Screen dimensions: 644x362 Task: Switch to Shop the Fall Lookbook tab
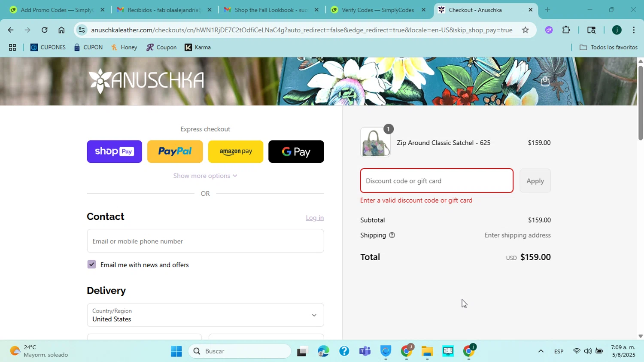270,10
